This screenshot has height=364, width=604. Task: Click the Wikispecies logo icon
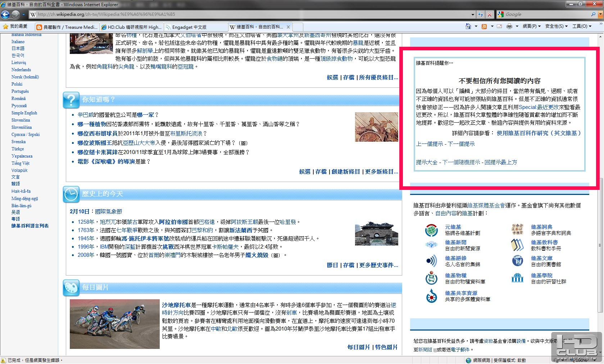point(431,278)
